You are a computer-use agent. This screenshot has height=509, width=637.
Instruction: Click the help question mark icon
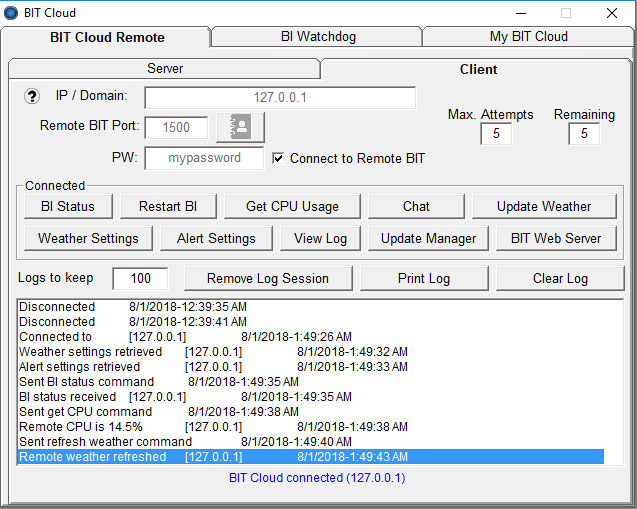point(32,96)
